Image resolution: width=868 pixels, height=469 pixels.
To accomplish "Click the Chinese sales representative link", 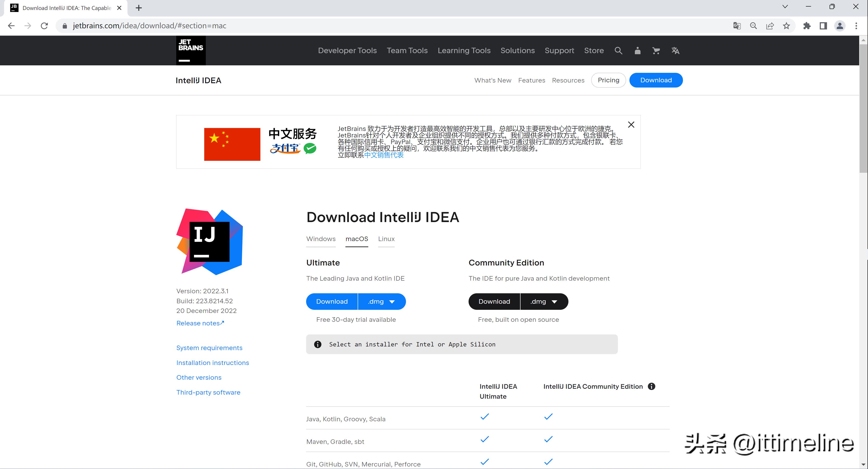I will coord(384,155).
